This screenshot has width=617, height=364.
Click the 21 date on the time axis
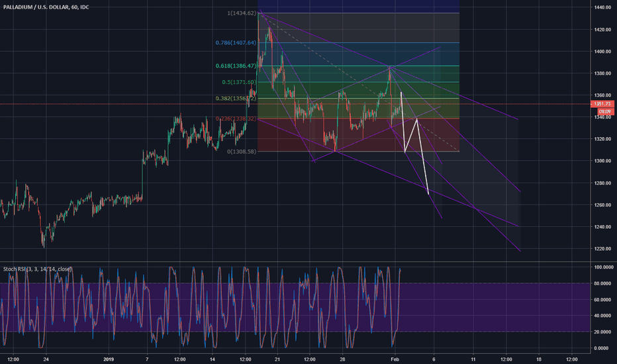(277, 359)
